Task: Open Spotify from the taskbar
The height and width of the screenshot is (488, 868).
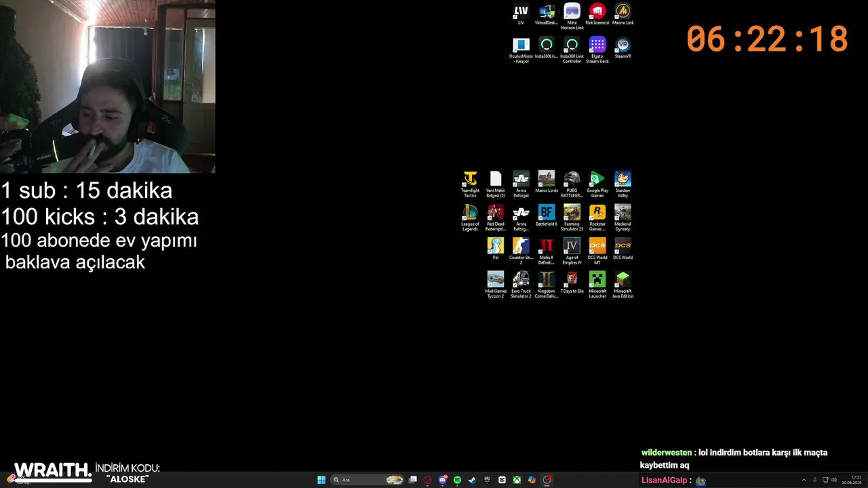Action: [458, 480]
